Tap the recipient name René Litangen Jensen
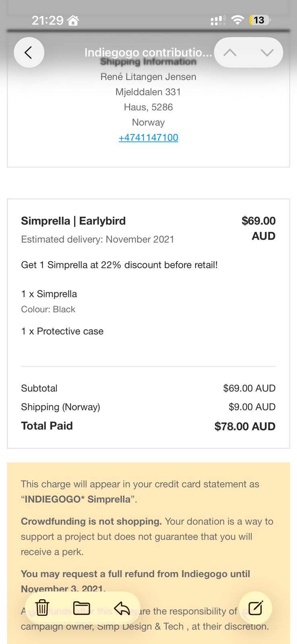297x644 pixels. [148, 77]
